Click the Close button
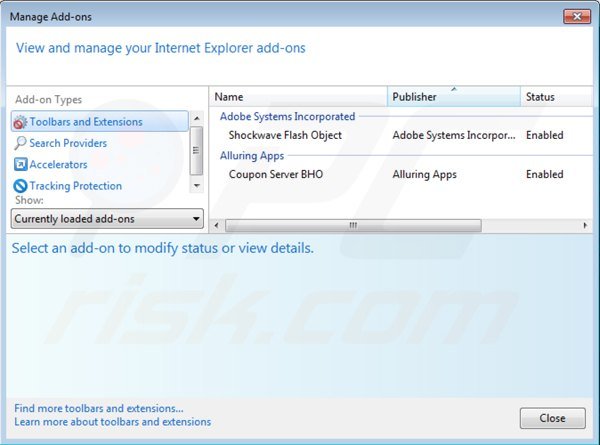600x445 pixels. coord(553,418)
